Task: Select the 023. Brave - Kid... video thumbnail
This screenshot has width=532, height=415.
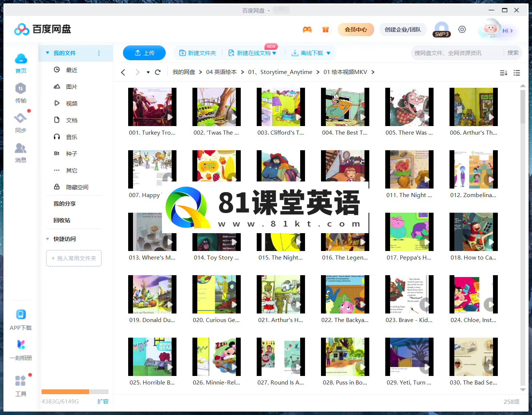Action: point(409,294)
